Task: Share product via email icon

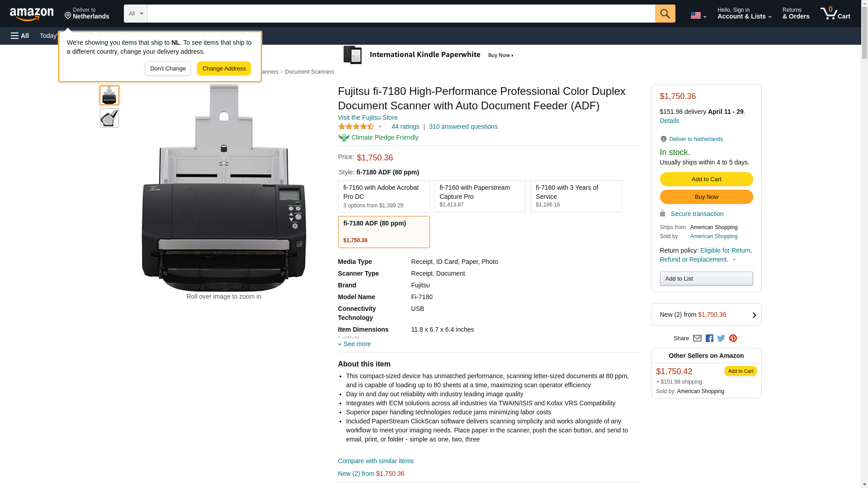Action: click(697, 338)
